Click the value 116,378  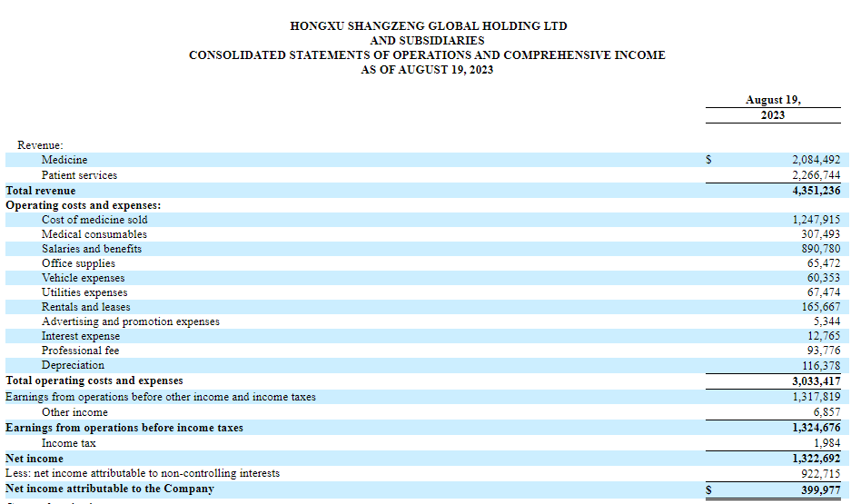(820, 366)
